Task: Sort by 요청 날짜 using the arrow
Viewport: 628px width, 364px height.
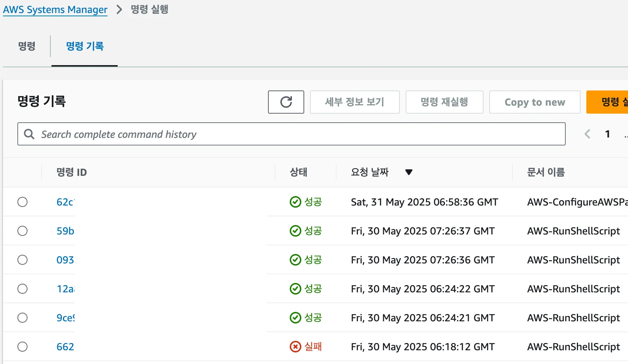Action: 409,172
